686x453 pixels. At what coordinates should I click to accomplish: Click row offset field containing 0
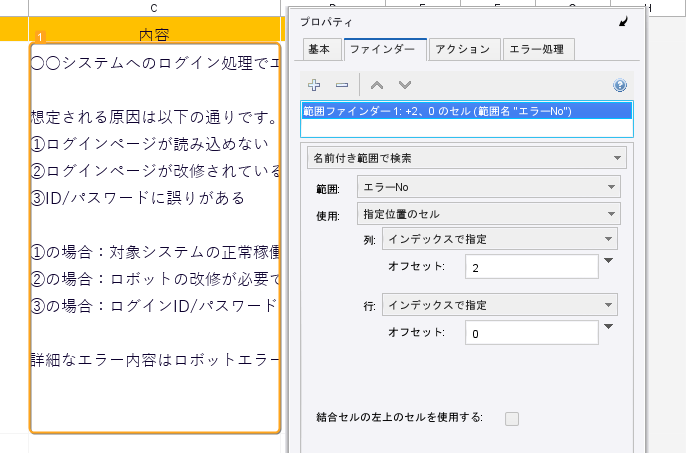pyautogui.click(x=532, y=333)
